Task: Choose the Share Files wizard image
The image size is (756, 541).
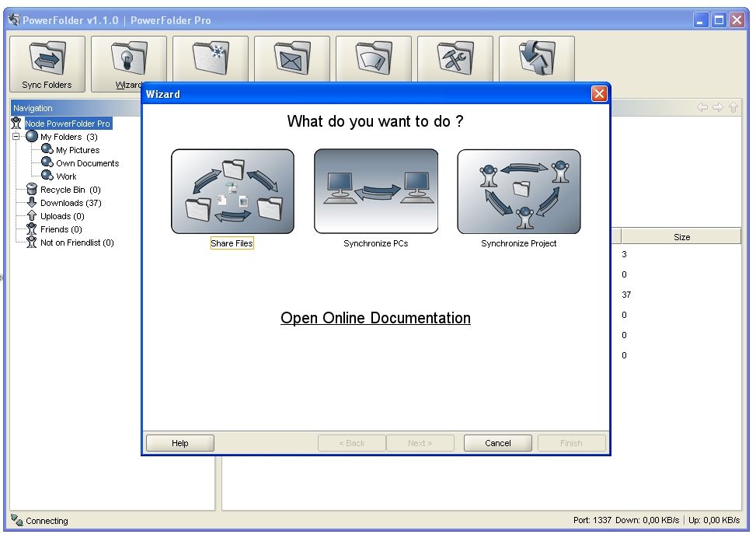Action: point(232,192)
